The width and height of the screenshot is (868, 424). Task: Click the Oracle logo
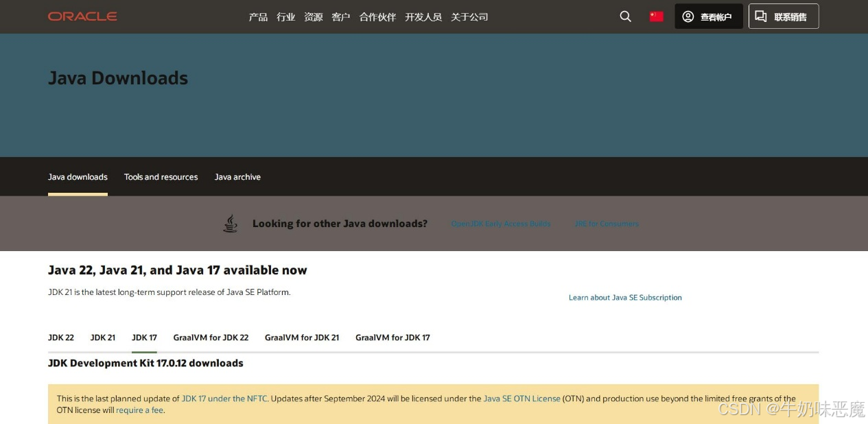[x=82, y=16]
